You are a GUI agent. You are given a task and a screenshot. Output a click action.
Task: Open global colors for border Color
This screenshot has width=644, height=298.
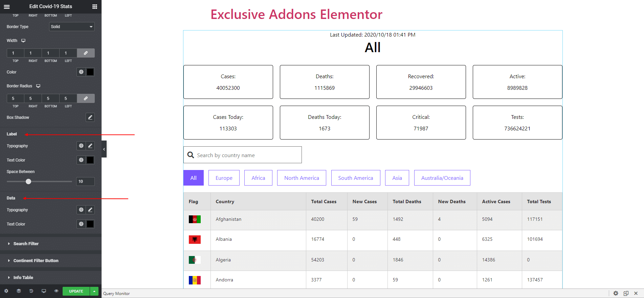click(x=81, y=72)
